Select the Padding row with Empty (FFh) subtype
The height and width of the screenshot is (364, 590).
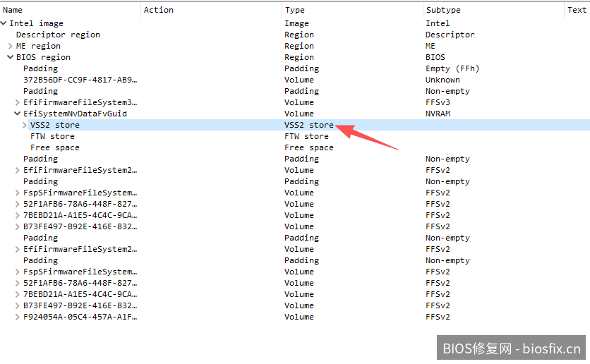point(41,68)
